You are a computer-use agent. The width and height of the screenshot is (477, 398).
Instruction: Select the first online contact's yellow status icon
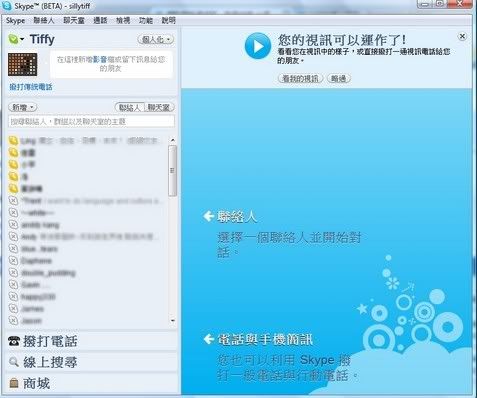pos(13,141)
